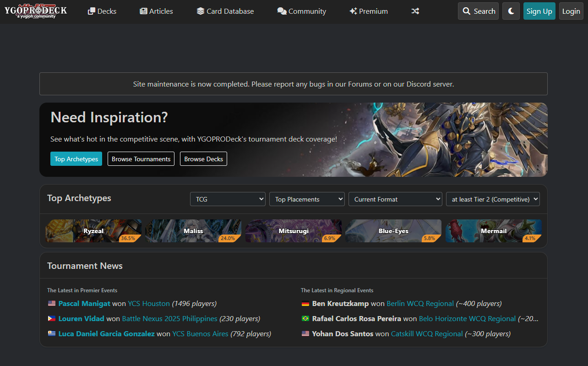Open the TCG format dropdown
The height and width of the screenshot is (366, 588).
point(228,199)
